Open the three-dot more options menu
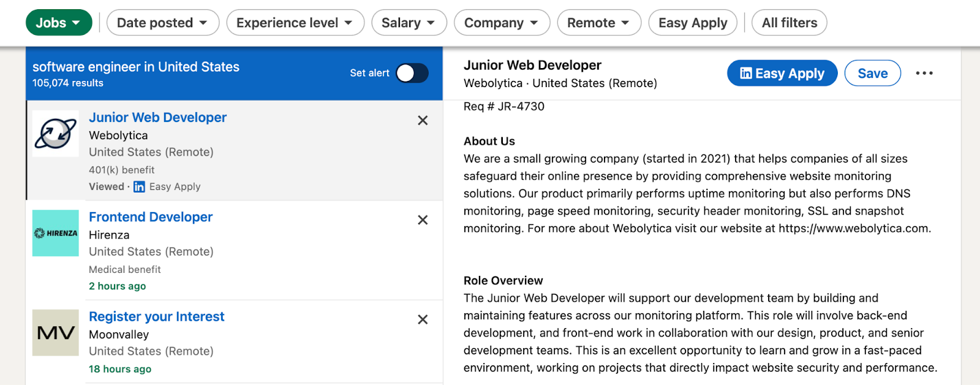This screenshot has width=980, height=385. pos(924,73)
